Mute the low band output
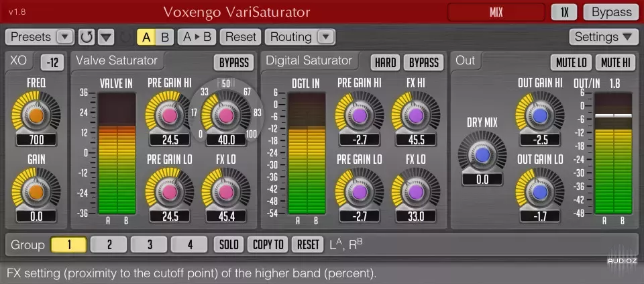Viewport: 644px width, 284px height. tap(571, 62)
